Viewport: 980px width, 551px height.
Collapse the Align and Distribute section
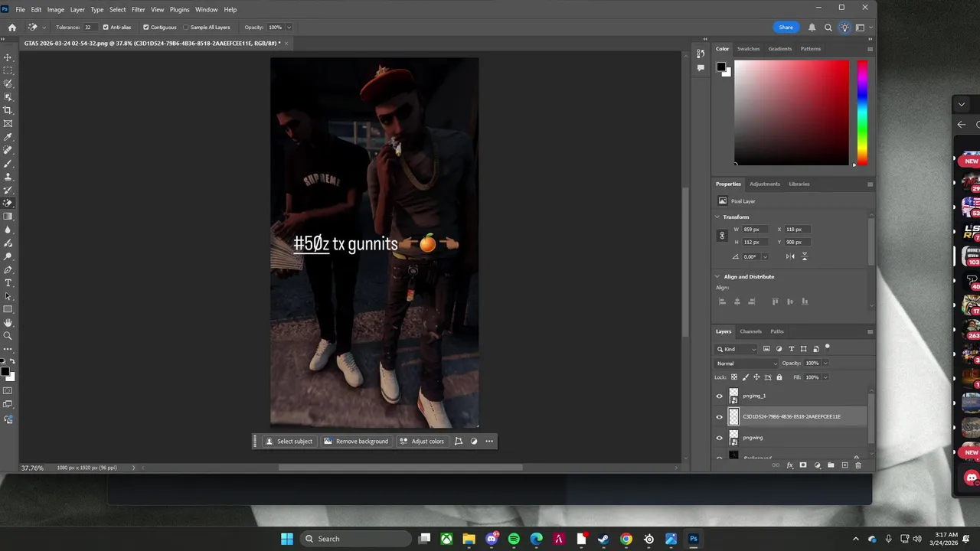[x=717, y=277]
